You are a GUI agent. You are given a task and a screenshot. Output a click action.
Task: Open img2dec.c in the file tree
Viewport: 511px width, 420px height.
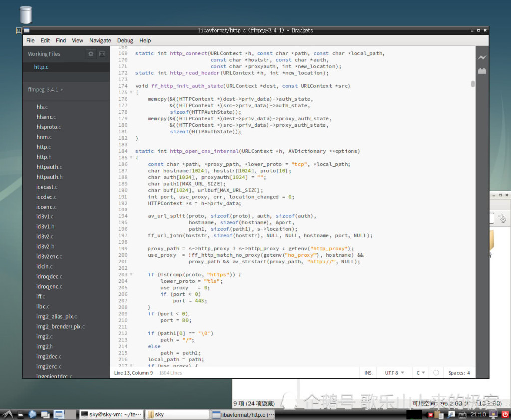click(49, 357)
